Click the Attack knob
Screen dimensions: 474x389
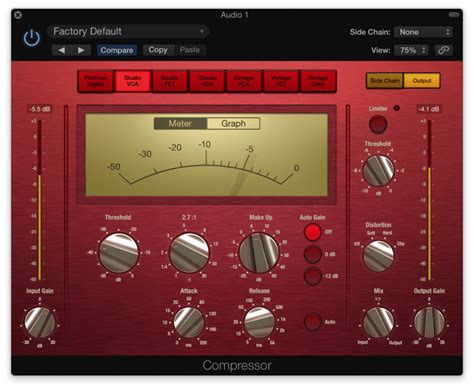click(x=189, y=322)
